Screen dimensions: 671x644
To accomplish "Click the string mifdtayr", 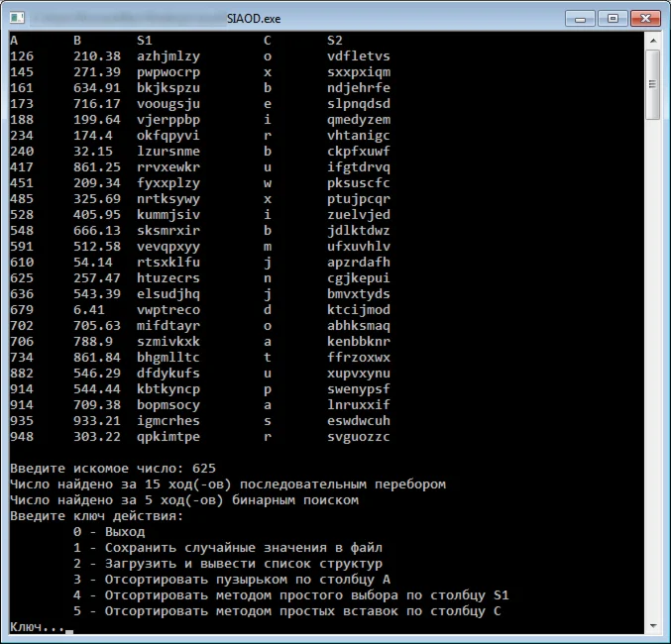I will [168, 326].
